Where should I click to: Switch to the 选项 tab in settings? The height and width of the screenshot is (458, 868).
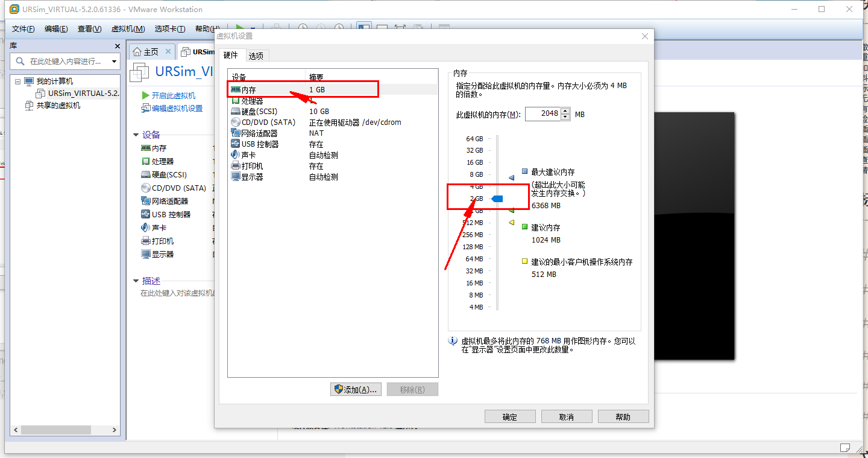point(256,56)
